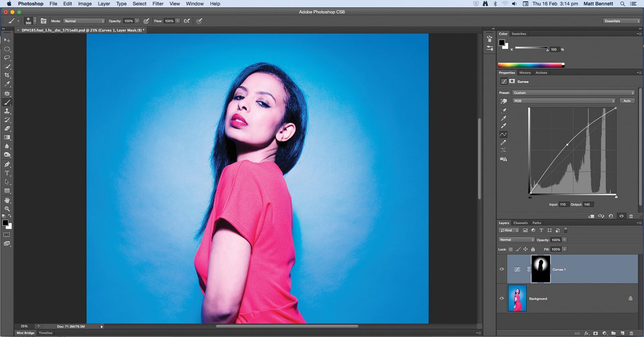The height and width of the screenshot is (337, 644).
Task: Open the Filter menu
Action: pos(158,4)
